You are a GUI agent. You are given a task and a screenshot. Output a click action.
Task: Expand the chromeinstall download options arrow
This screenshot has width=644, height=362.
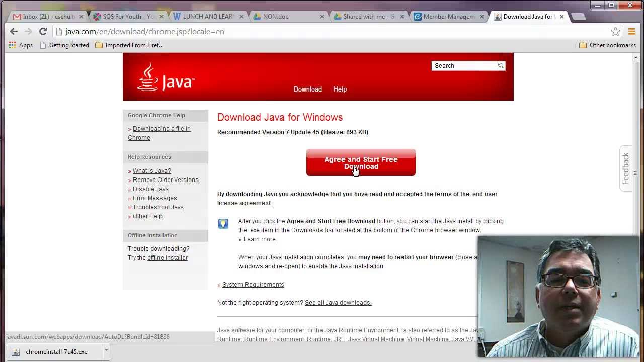pos(106,351)
